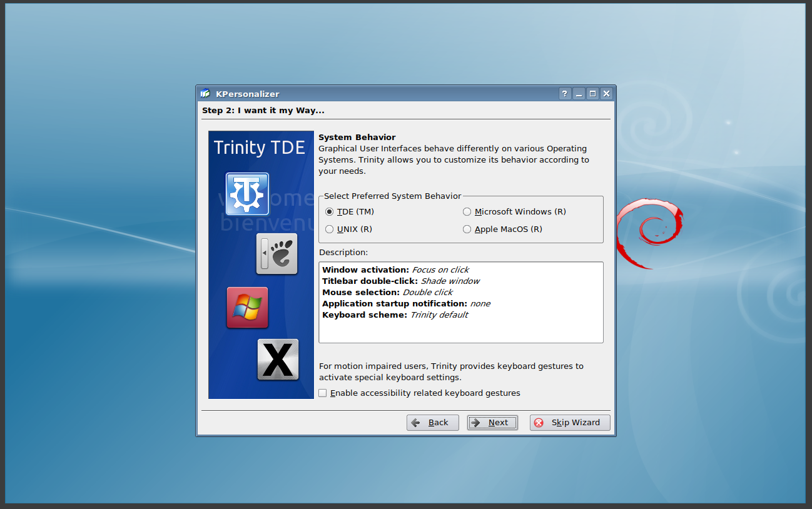Choose UNIX (R) system behavior

330,229
